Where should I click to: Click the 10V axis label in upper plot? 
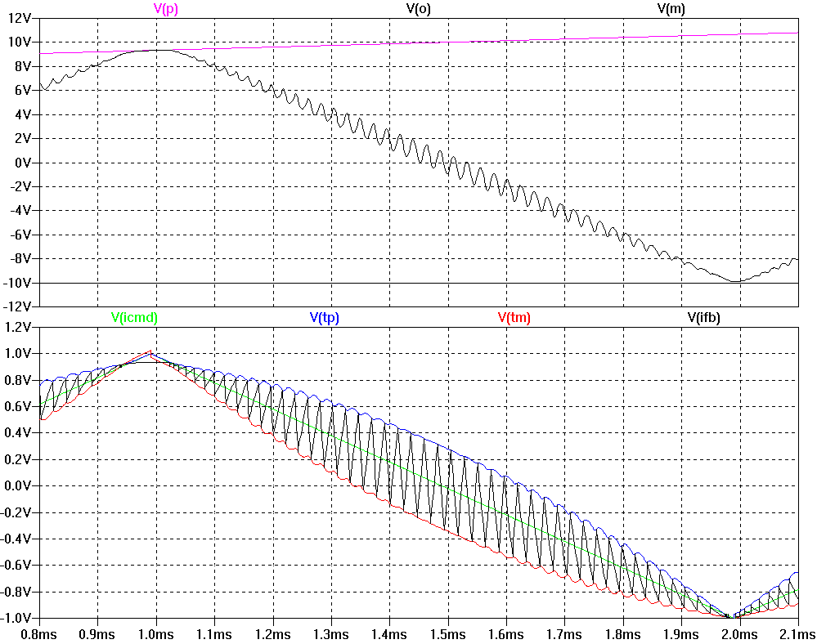coord(20,42)
